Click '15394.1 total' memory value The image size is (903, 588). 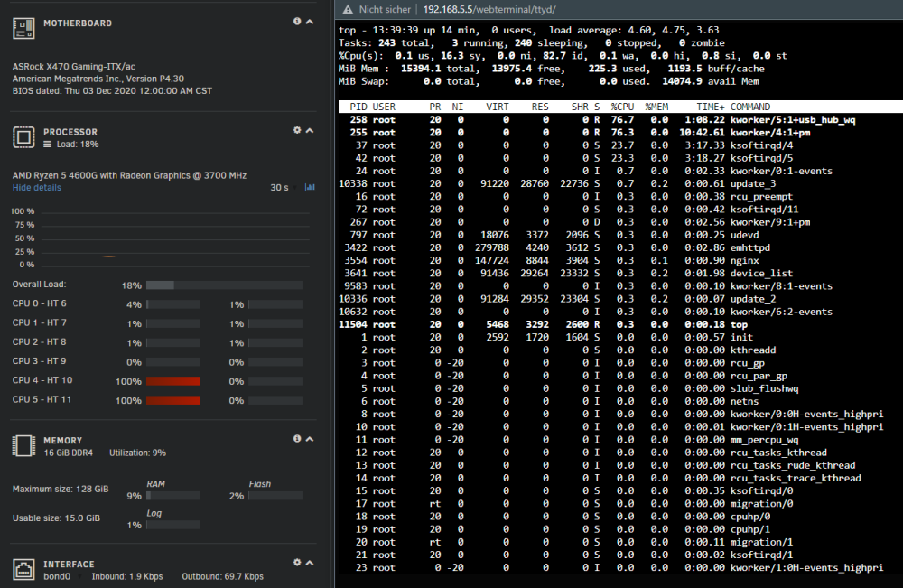pyautogui.click(x=438, y=69)
